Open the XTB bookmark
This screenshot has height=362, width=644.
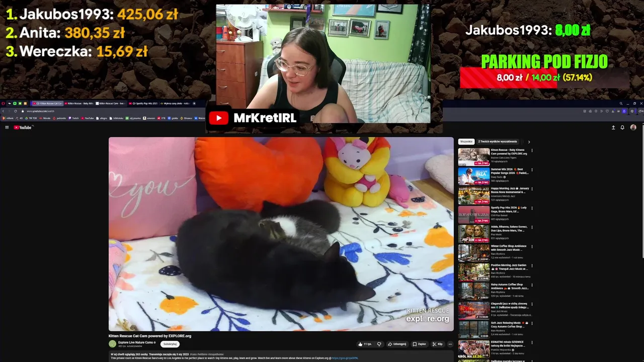pyautogui.click(x=161, y=118)
